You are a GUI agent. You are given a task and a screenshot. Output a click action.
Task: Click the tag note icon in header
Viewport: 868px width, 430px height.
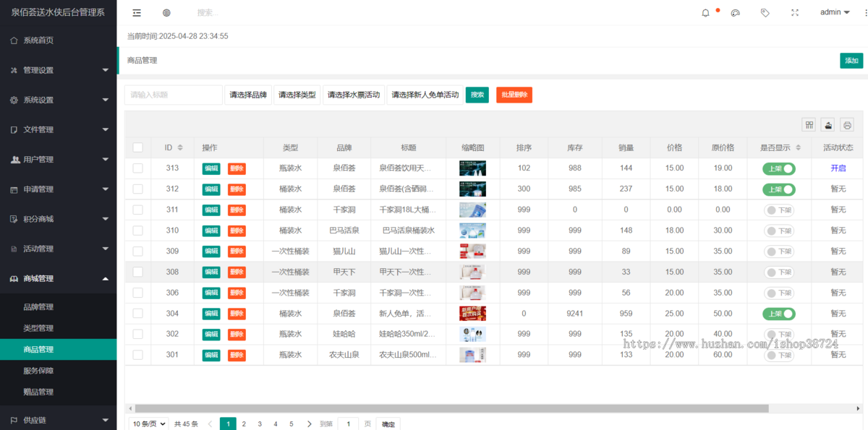(x=765, y=12)
